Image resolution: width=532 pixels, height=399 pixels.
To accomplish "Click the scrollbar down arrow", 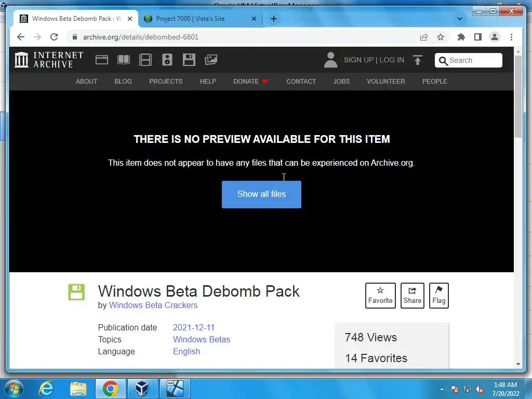I will coord(518,364).
